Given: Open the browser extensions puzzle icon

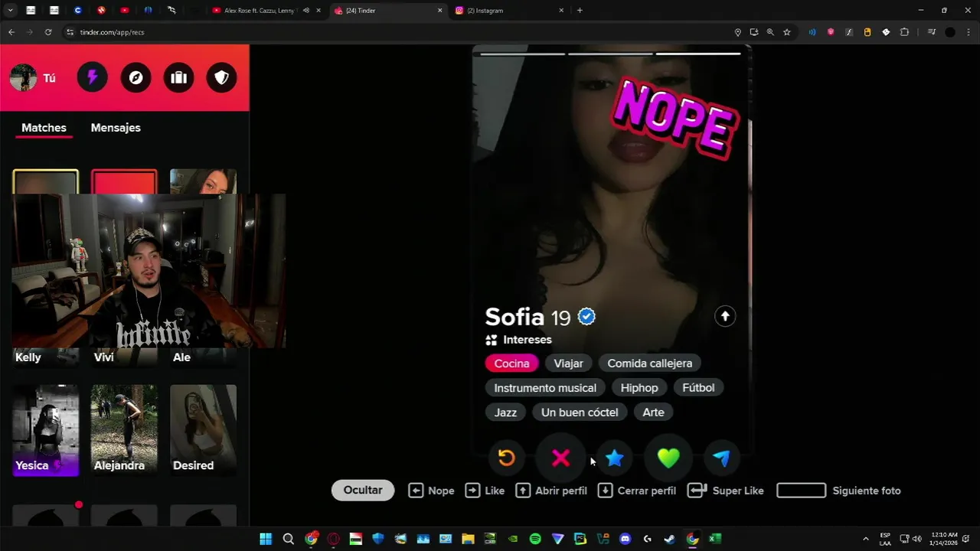Looking at the screenshot, I should 904,32.
